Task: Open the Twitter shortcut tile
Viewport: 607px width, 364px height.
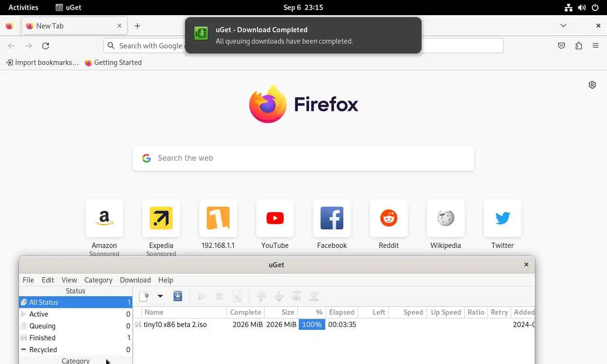Action: [x=503, y=218]
